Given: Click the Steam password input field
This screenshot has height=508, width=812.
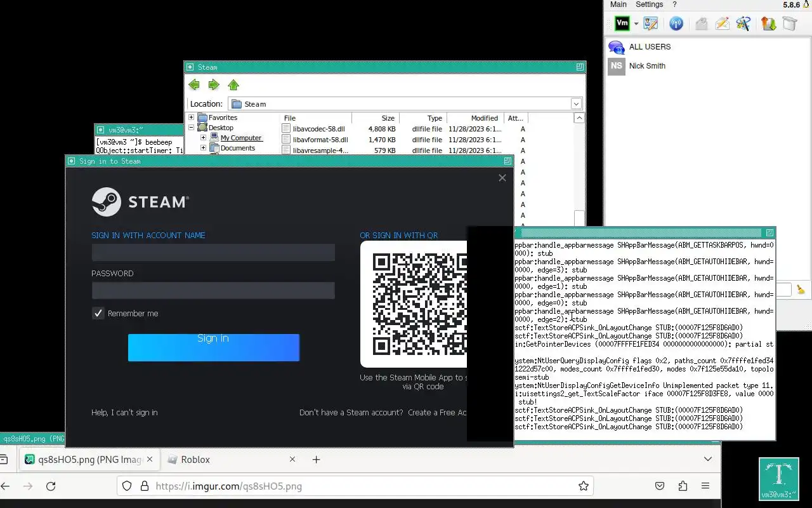Looking at the screenshot, I should [213, 290].
